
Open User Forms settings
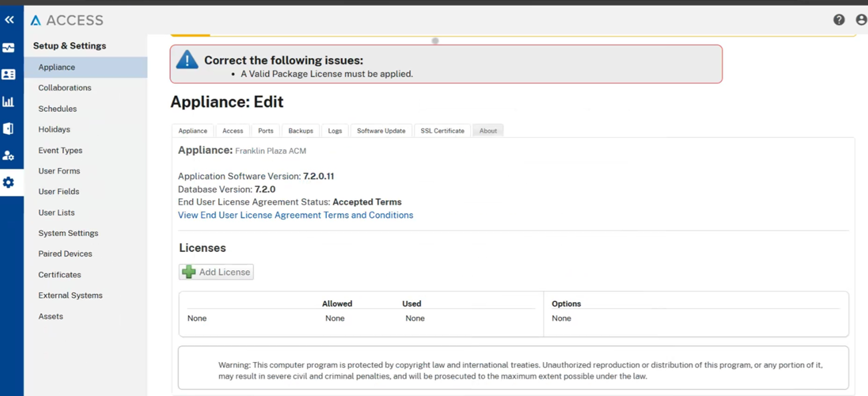coord(59,171)
